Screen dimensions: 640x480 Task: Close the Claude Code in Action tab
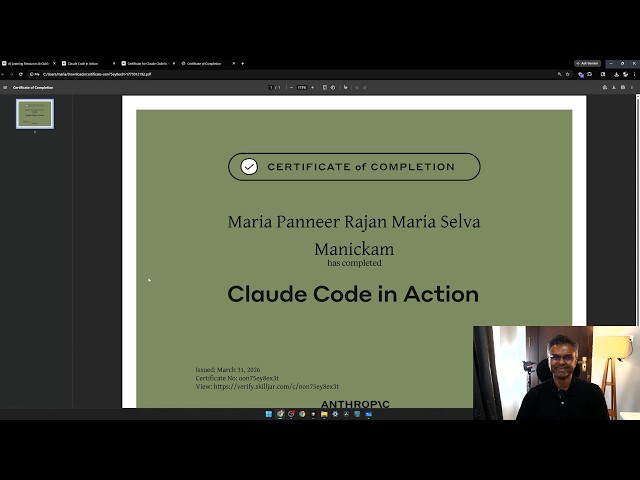pos(114,63)
